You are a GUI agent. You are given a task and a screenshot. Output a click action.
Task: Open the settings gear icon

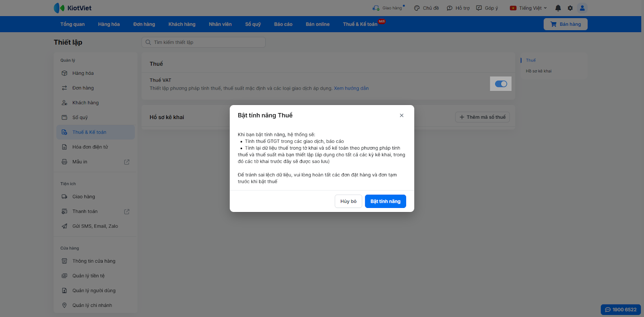pos(570,8)
